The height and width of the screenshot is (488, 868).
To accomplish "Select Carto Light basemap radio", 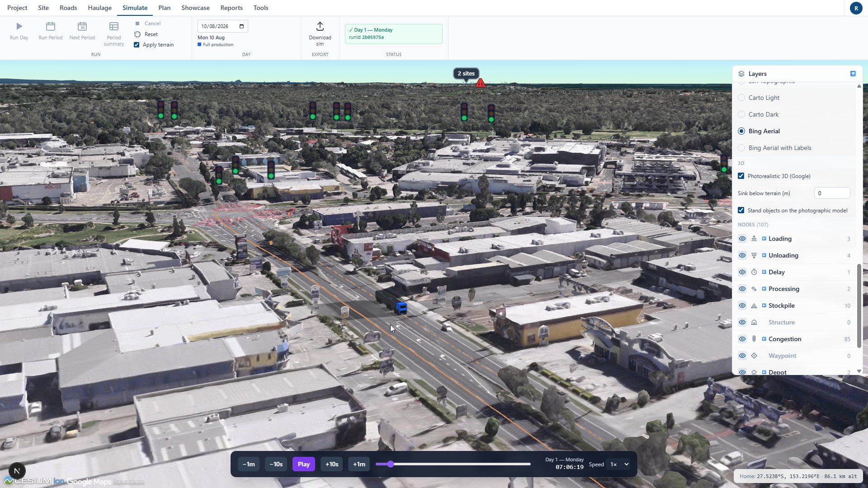I will click(x=741, y=98).
